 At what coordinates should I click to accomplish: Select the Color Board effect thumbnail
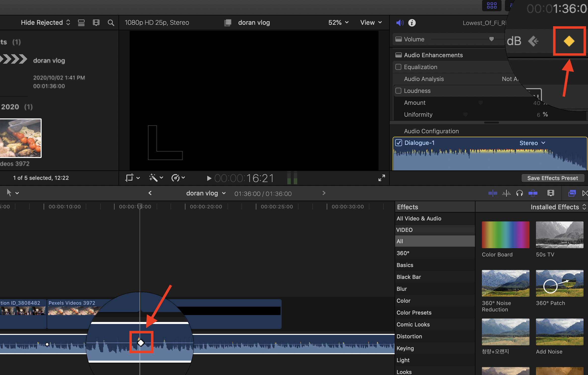pyautogui.click(x=505, y=235)
